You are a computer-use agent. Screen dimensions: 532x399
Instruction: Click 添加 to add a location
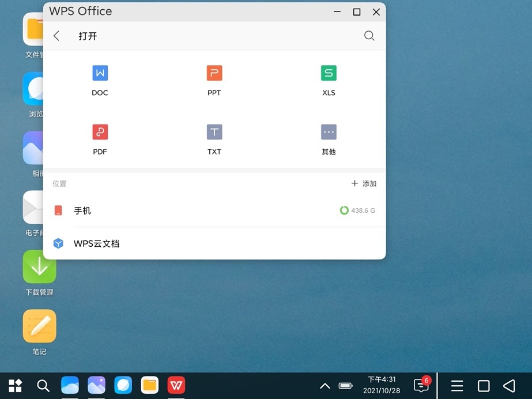pyautogui.click(x=364, y=183)
